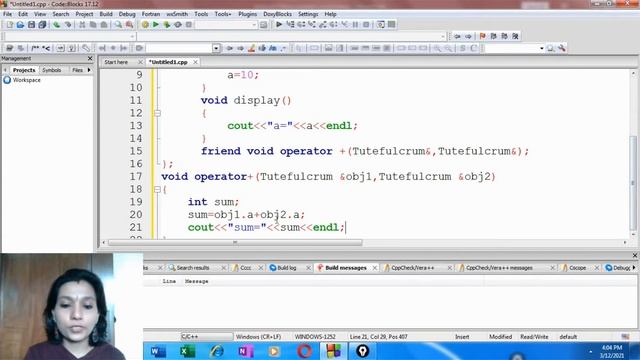
Task: Click the wrench options icon at toolbar end
Action: [562, 48]
